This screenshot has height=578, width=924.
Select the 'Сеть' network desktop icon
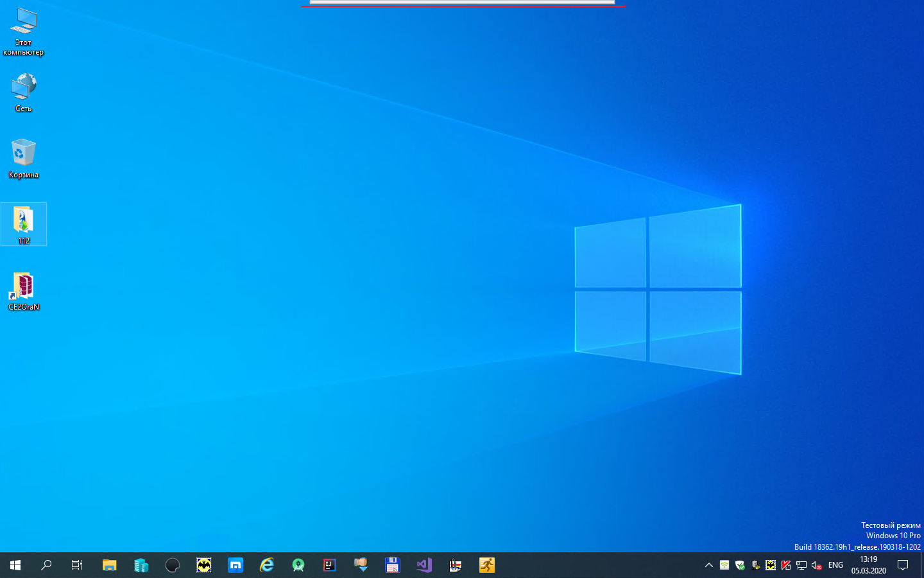click(x=24, y=92)
